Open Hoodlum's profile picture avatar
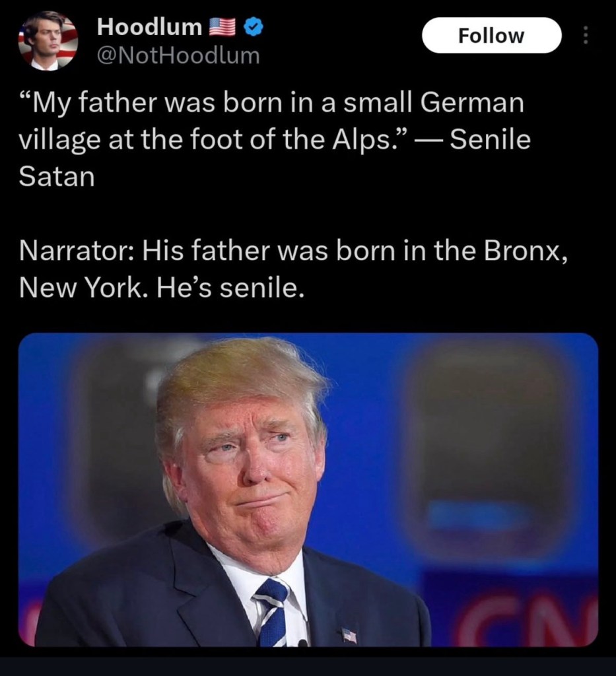Image resolution: width=616 pixels, height=676 pixels. (48, 40)
